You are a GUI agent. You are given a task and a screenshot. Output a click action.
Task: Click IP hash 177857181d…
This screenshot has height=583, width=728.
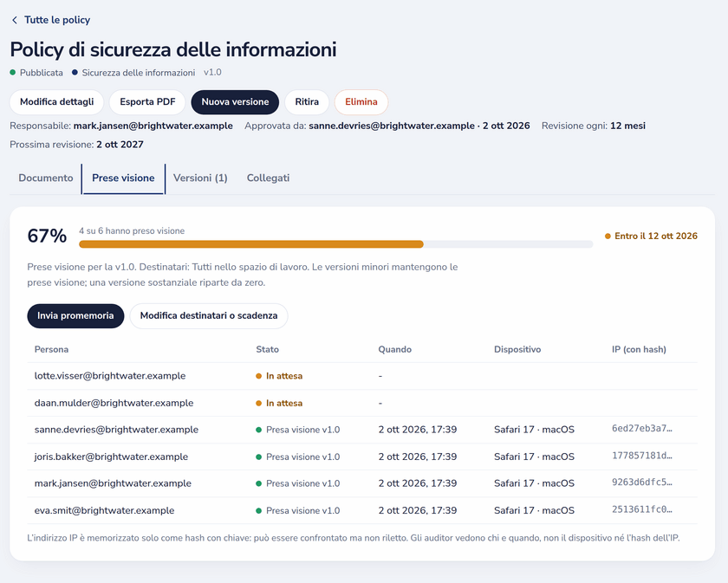(641, 456)
